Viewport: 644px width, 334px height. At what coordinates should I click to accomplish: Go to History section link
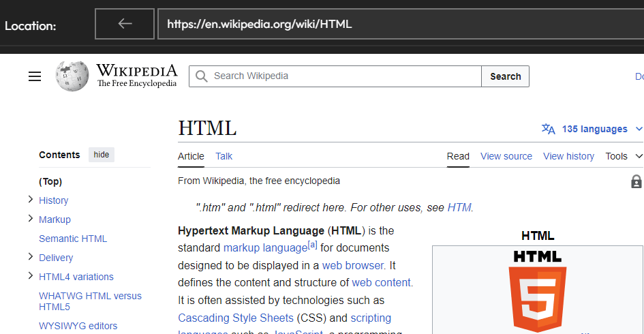pos(53,200)
